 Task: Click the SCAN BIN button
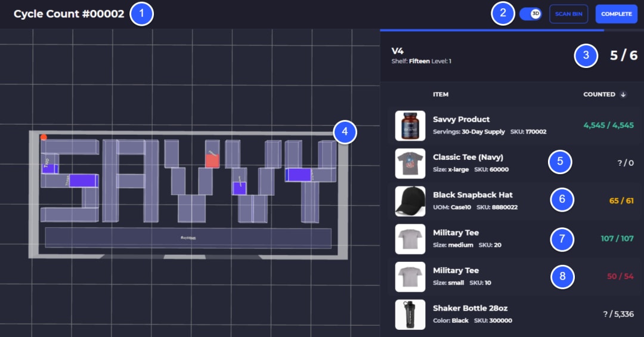tap(568, 14)
